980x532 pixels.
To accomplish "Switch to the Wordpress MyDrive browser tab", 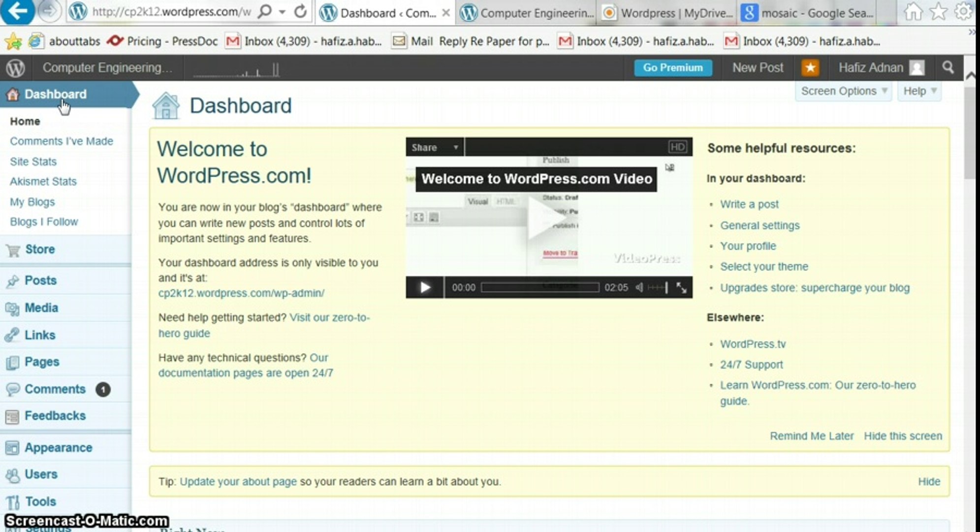I will 667,13.
